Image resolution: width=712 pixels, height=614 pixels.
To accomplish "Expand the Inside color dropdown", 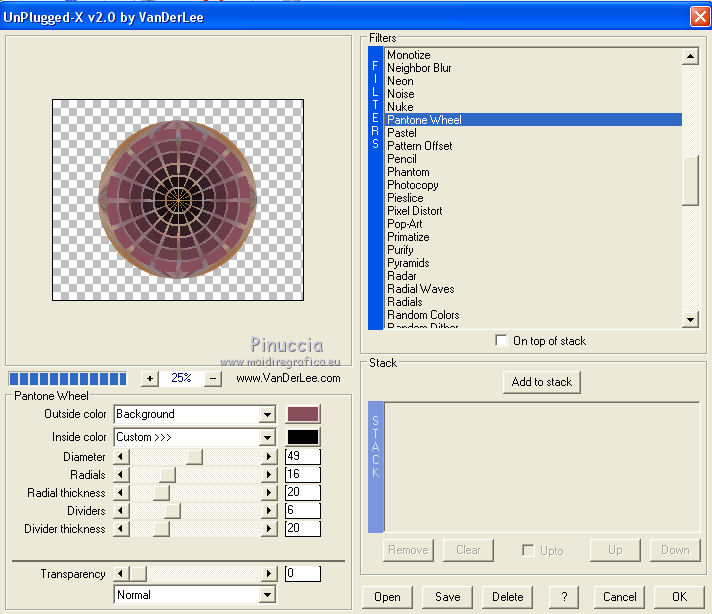I will coord(267,437).
